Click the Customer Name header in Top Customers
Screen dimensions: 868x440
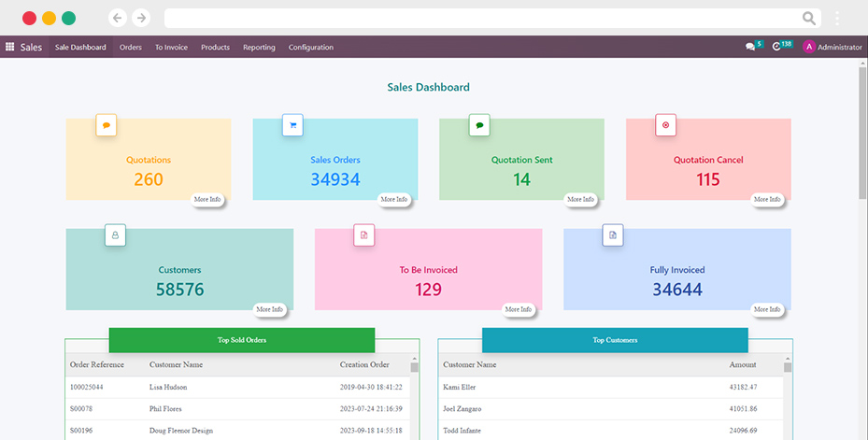coord(469,364)
